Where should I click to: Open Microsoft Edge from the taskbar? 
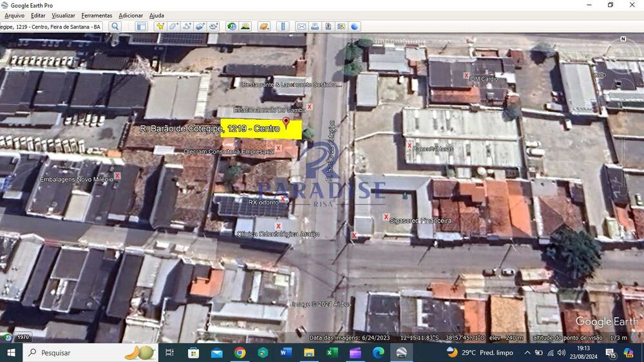click(378, 352)
